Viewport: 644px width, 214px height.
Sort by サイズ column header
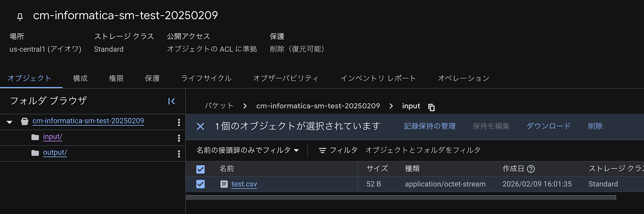[x=377, y=169]
